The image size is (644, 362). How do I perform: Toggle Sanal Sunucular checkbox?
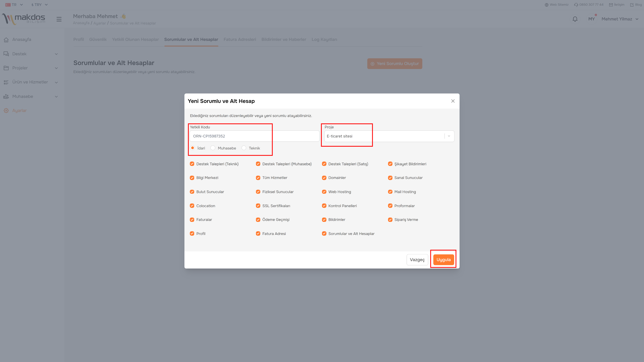pyautogui.click(x=390, y=178)
